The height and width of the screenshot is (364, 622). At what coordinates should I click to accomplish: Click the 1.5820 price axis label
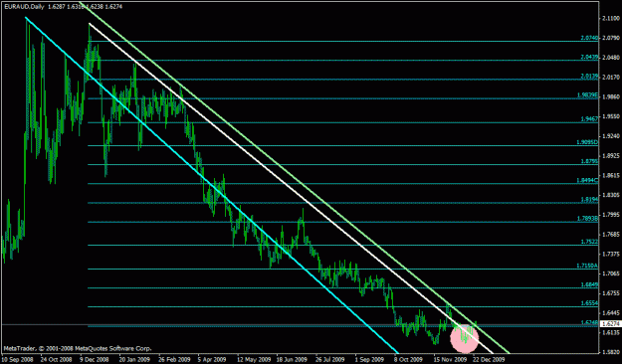[x=611, y=352]
